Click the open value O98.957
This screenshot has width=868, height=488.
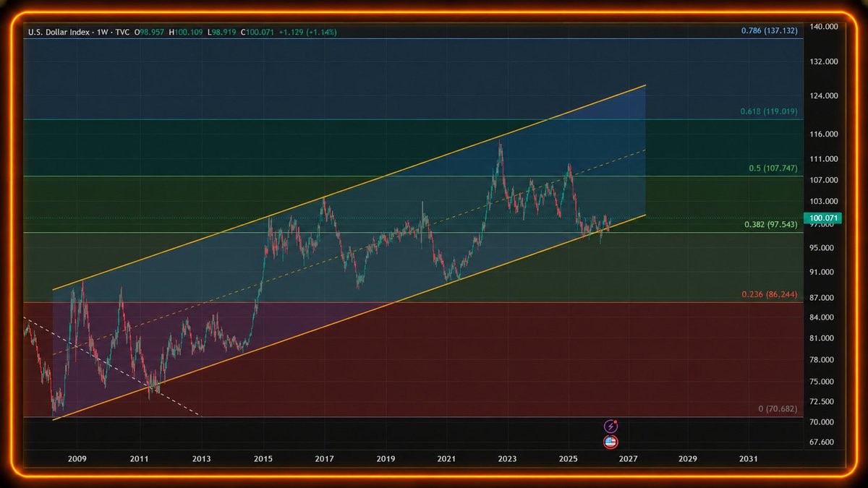[x=148, y=33]
